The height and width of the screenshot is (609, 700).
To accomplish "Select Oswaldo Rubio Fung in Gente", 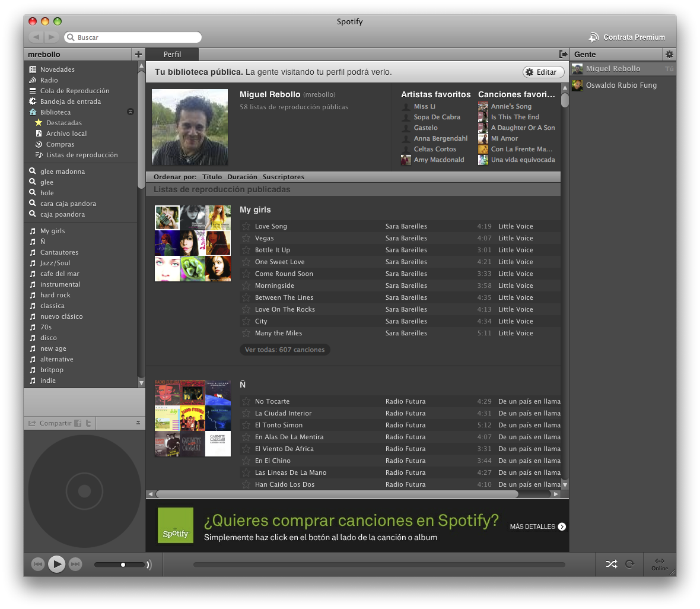I will (x=623, y=85).
